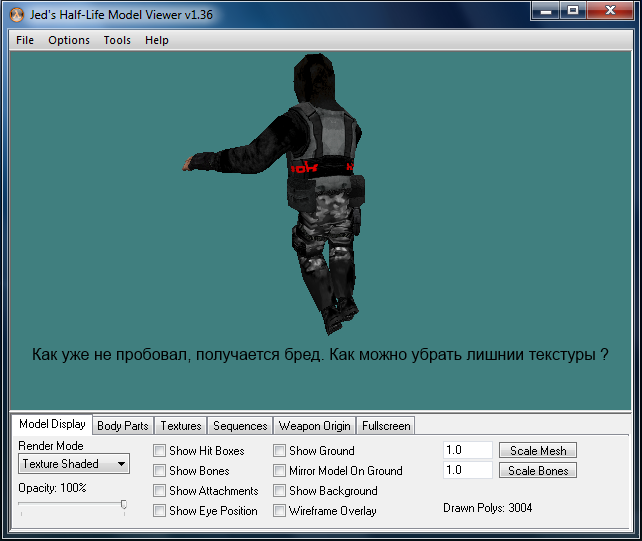Switch to the Model Display tab
This screenshot has width=642, height=541.
[x=52, y=424]
